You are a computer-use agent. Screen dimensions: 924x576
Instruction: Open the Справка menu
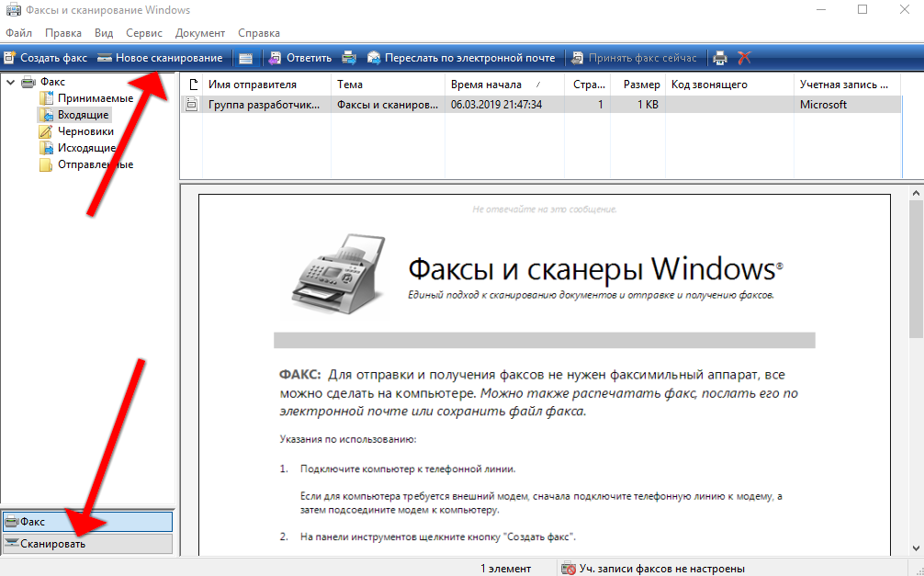pyautogui.click(x=259, y=33)
